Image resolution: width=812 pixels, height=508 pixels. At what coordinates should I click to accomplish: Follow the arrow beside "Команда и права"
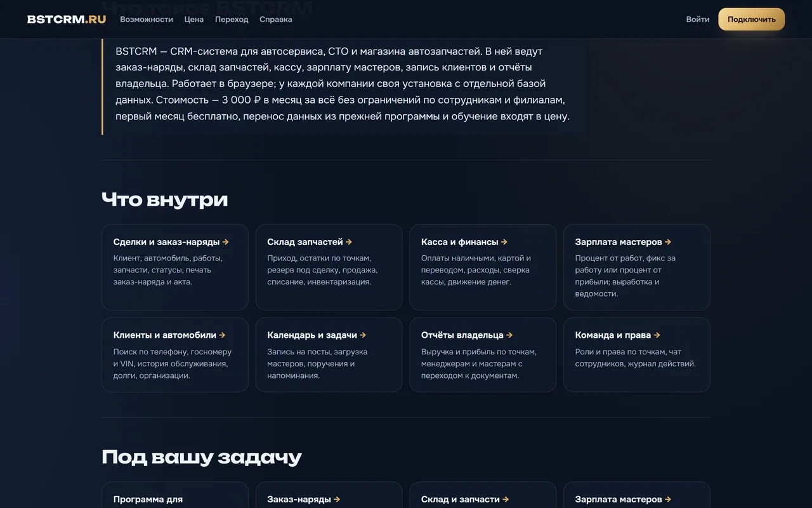657,335
